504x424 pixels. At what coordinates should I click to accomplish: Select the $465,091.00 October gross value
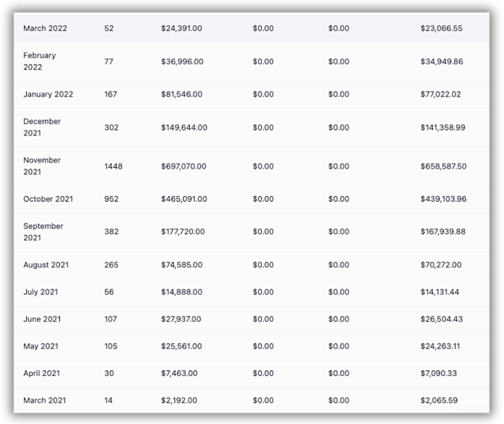click(184, 199)
